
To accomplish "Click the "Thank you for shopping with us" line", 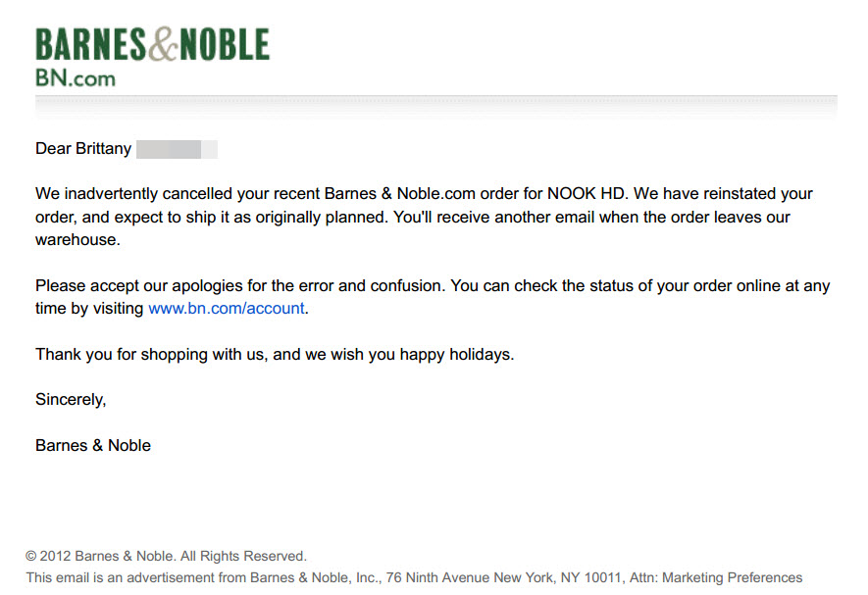I will pyautogui.click(x=150, y=355).
